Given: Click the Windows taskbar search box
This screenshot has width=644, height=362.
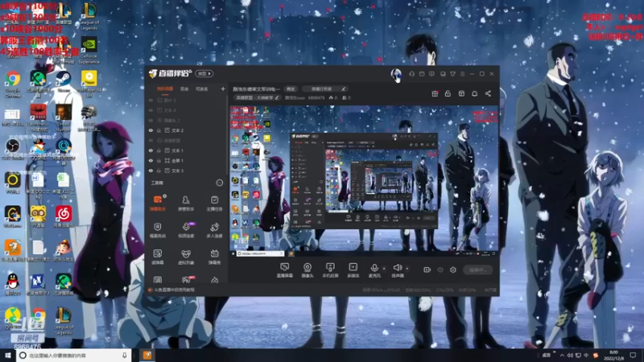Looking at the screenshot, I should [74, 355].
